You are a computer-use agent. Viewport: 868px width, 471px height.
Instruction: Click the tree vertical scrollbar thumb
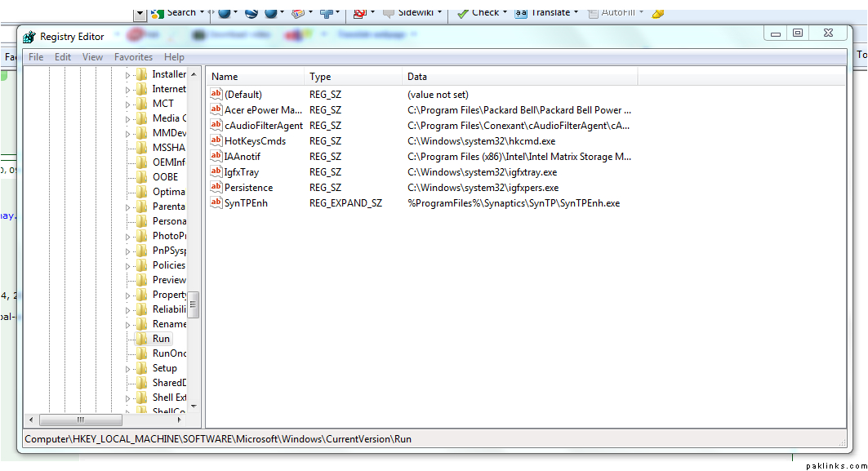point(194,304)
